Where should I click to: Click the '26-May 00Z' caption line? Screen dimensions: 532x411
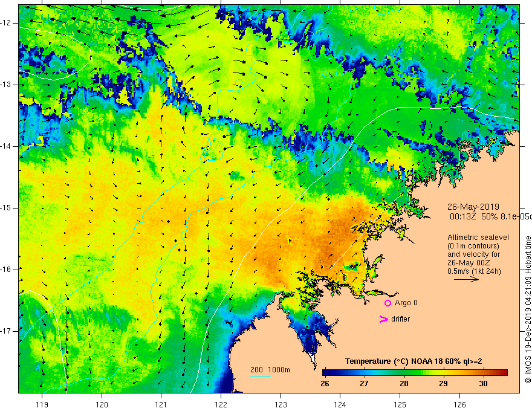coord(469,263)
